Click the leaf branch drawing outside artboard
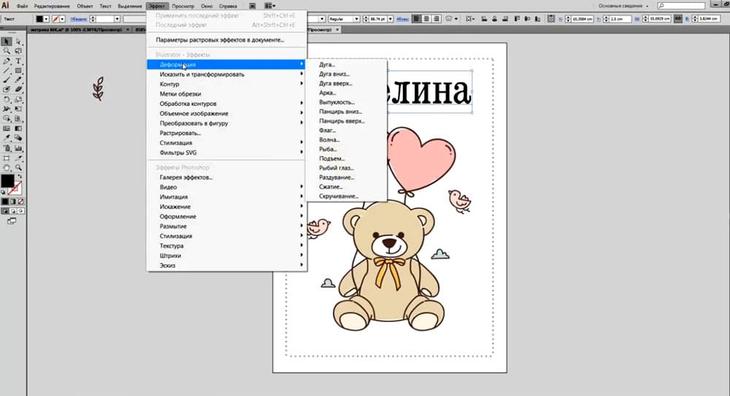 click(98, 89)
